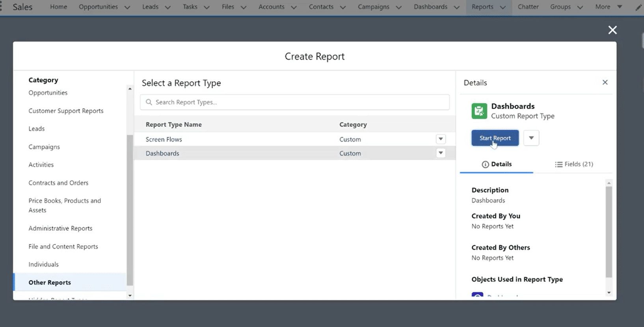This screenshot has width=644, height=327.
Task: Open the More navigation menu
Action: (609, 7)
